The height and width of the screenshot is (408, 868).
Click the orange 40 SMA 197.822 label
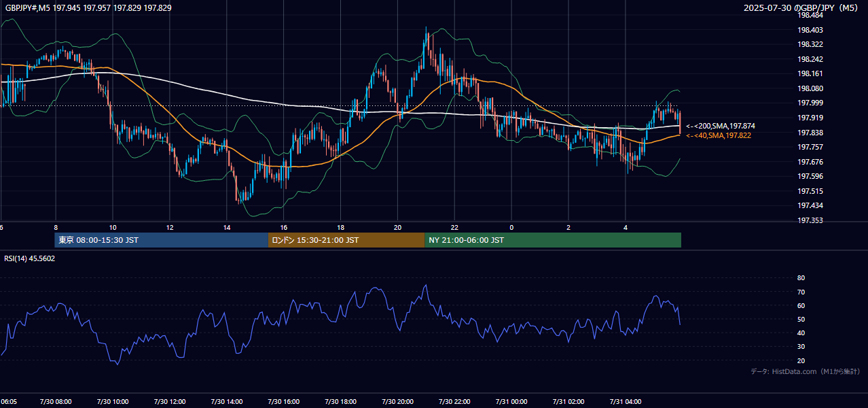[719, 136]
